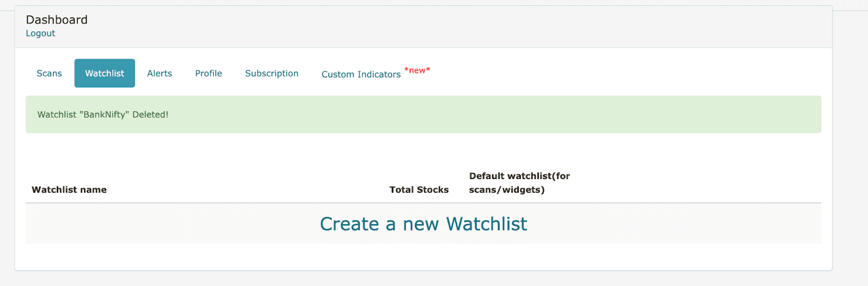Click the Dashboard heading text
This screenshot has width=868, height=286.
point(57,20)
